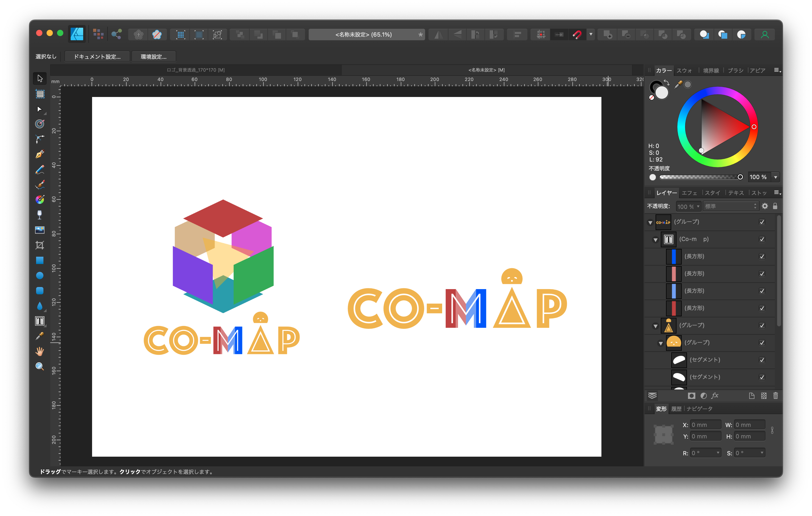Toggle visibility of first (セグメント) layer
The width and height of the screenshot is (812, 516).
coord(762,360)
